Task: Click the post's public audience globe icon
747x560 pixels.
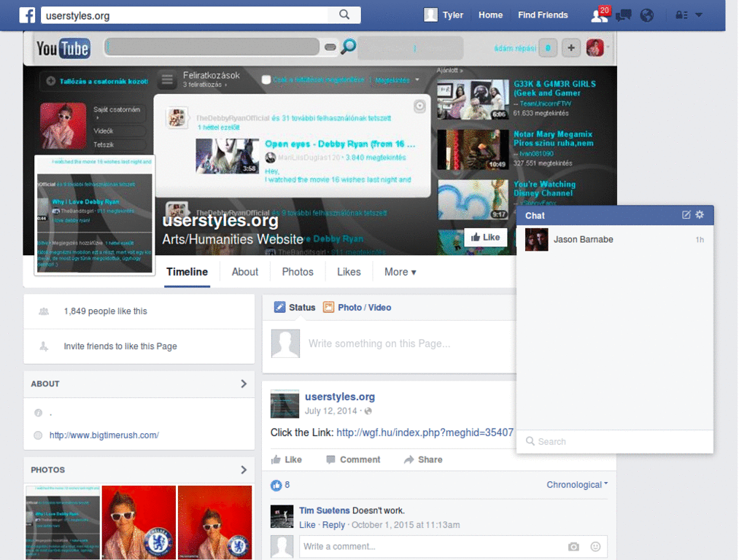Action: click(368, 411)
